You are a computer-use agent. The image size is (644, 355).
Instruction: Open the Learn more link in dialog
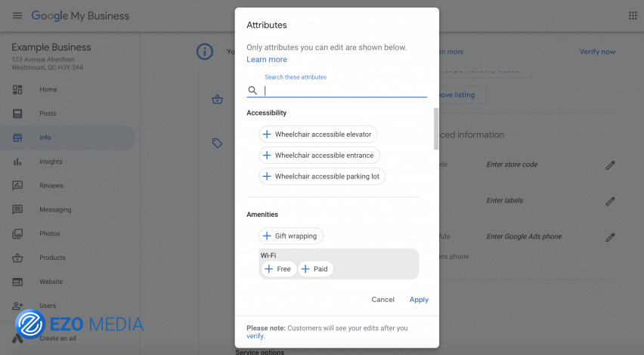(267, 60)
